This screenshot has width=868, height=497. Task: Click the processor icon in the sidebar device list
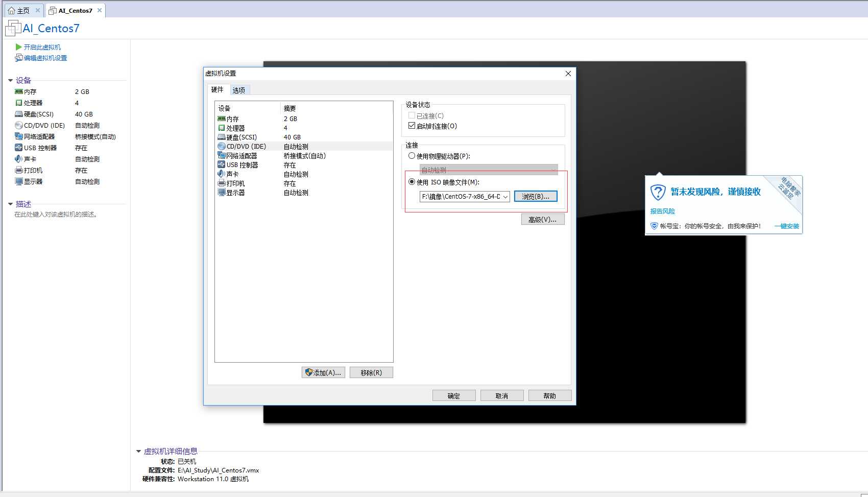(x=19, y=103)
